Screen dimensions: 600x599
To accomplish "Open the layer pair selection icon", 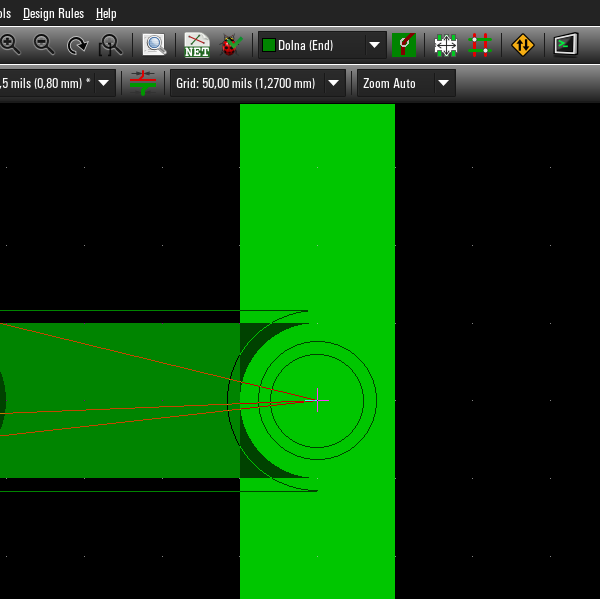I will [404, 45].
